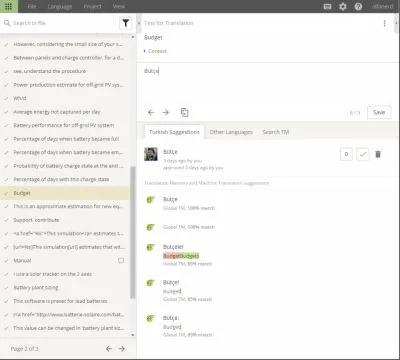Switch to the Search TM tab

[275, 132]
